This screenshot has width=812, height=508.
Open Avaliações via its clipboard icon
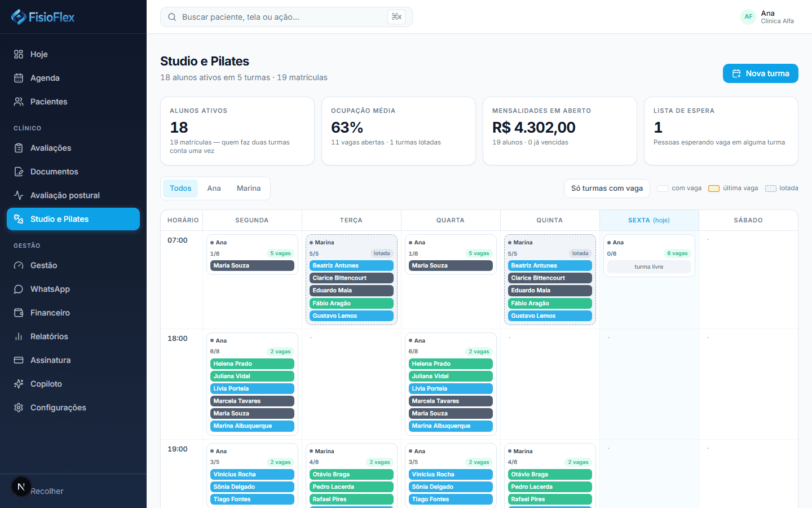point(19,148)
